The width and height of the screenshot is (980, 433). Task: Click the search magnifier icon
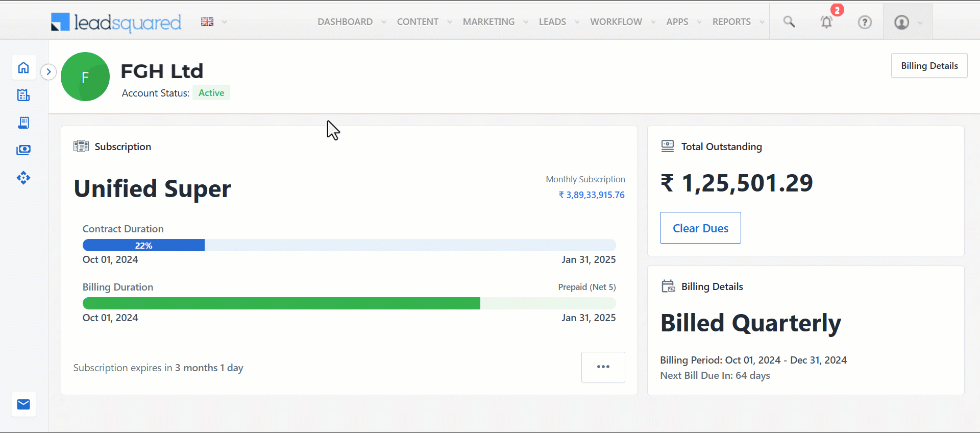pyautogui.click(x=789, y=21)
